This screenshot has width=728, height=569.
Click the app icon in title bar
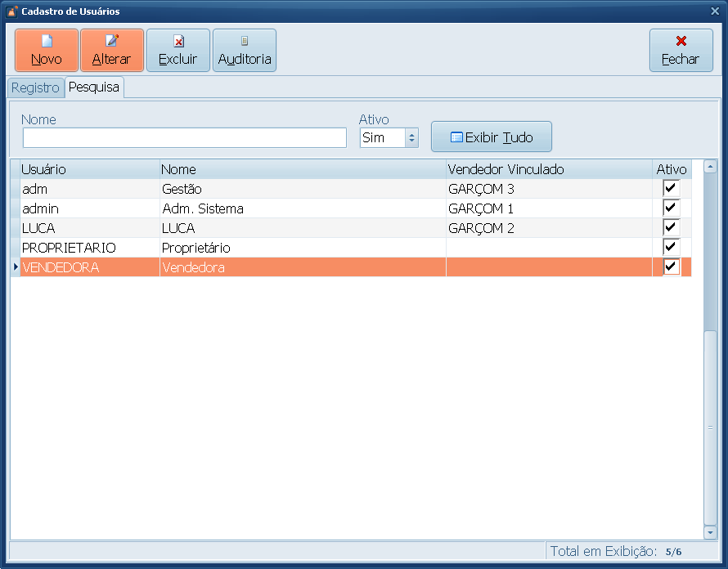tap(11, 11)
